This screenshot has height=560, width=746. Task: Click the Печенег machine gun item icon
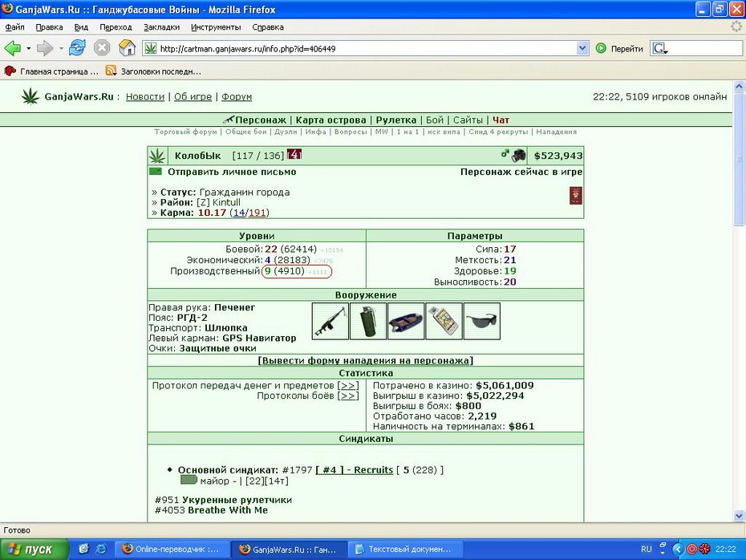point(330,321)
